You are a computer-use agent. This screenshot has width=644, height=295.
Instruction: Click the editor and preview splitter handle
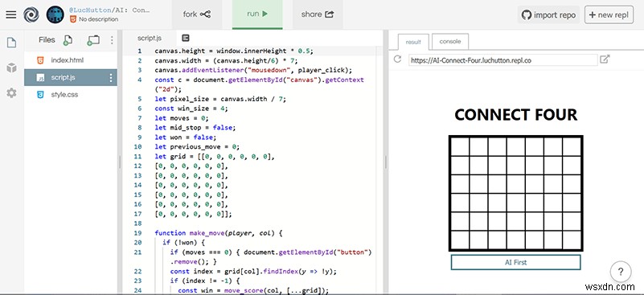coord(386,162)
